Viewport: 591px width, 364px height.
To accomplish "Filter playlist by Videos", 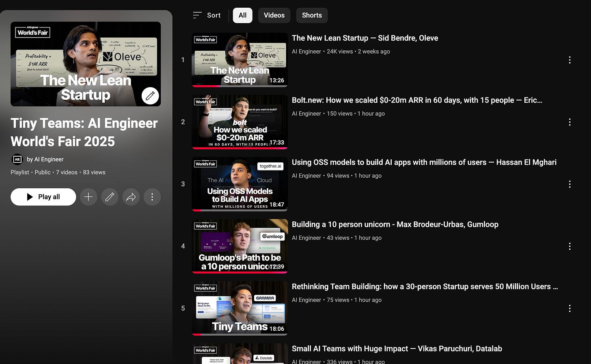I will (274, 15).
